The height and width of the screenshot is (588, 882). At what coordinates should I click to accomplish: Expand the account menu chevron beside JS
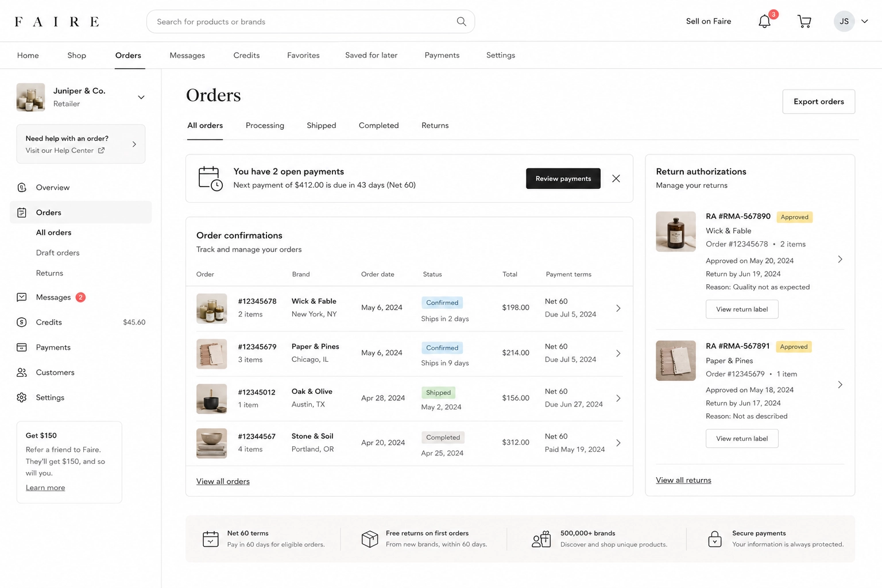[864, 22]
